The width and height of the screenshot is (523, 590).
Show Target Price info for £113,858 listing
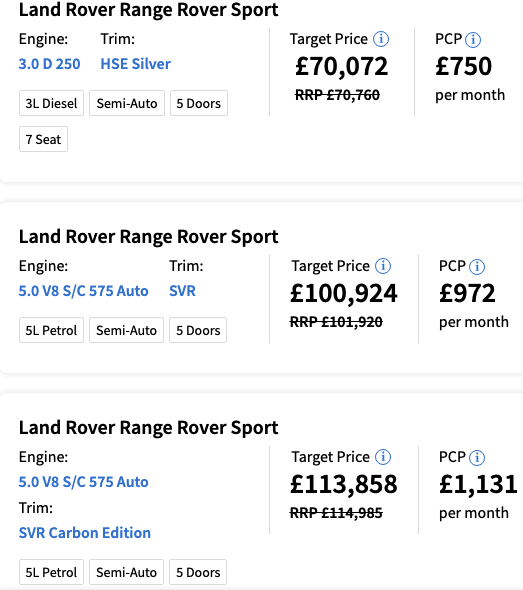coord(383,457)
